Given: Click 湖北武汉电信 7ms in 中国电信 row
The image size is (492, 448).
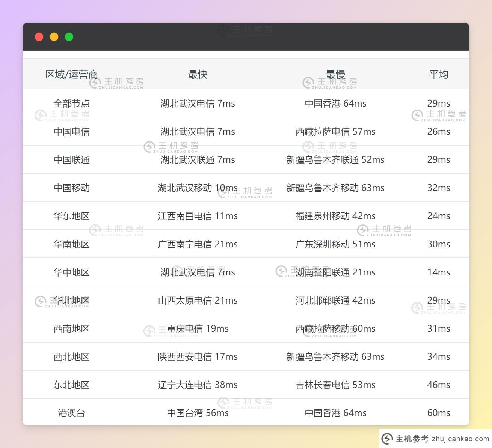Looking at the screenshot, I should click(x=198, y=131).
